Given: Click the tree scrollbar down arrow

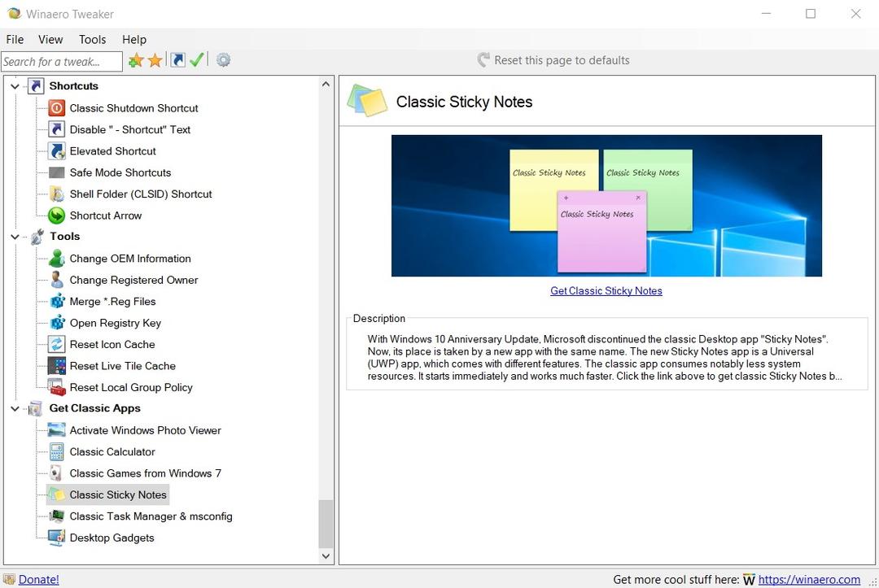Looking at the screenshot, I should tap(326, 556).
